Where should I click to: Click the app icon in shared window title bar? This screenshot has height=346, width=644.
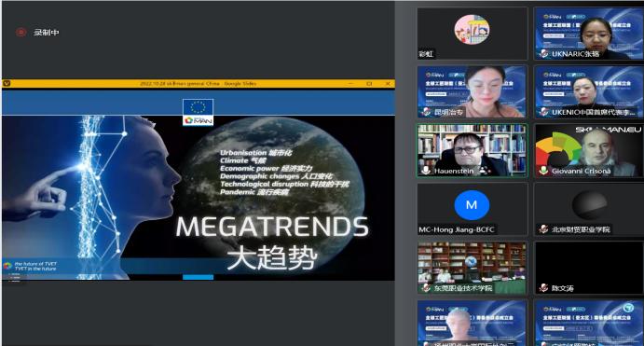pyautogui.click(x=7, y=83)
